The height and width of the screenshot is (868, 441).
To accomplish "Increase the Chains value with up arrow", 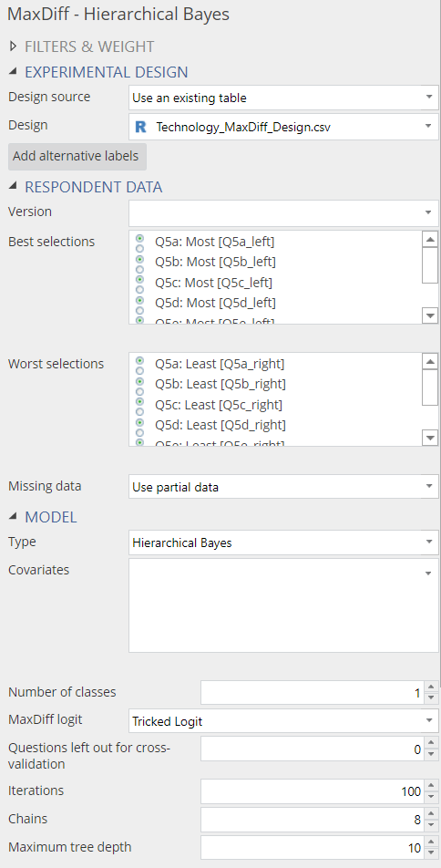I will click(x=431, y=813).
